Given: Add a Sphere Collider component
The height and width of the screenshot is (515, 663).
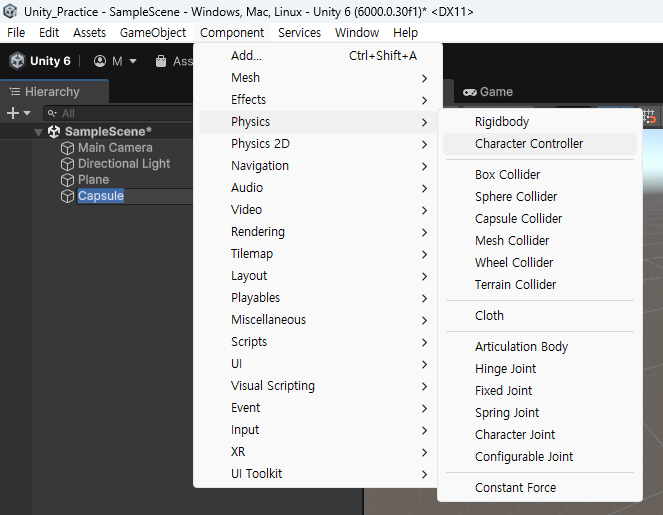Looking at the screenshot, I should pos(540,197).
